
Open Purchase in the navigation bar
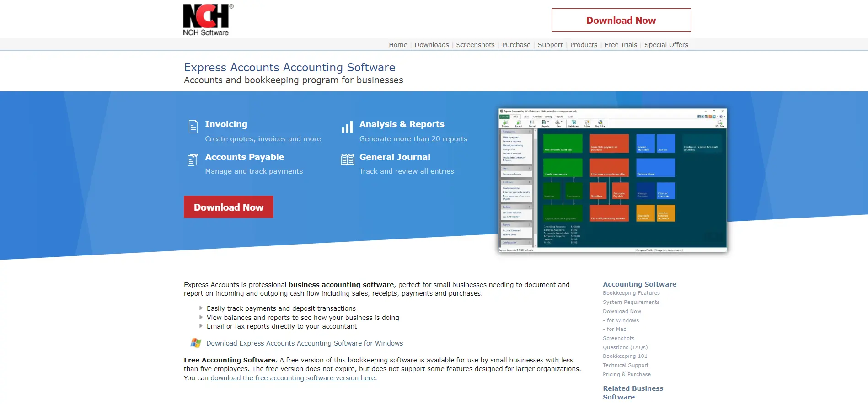click(516, 45)
